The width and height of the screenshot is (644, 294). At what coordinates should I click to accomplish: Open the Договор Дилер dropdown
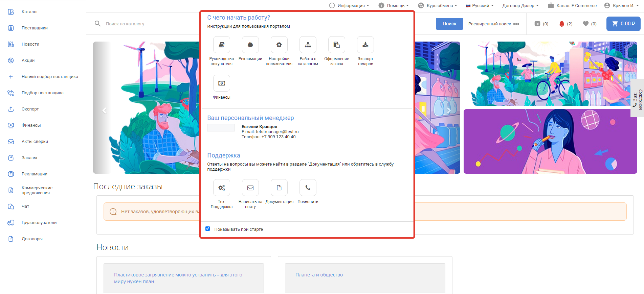click(520, 5)
